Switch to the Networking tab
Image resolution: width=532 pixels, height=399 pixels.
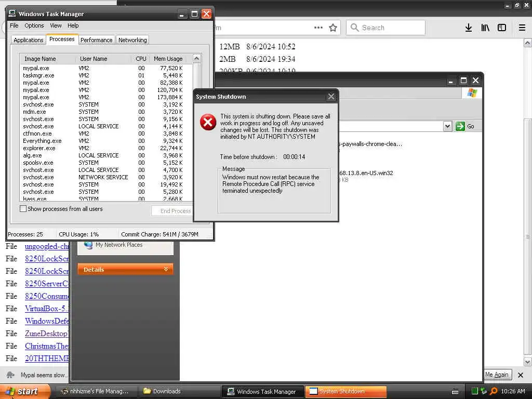132,40
